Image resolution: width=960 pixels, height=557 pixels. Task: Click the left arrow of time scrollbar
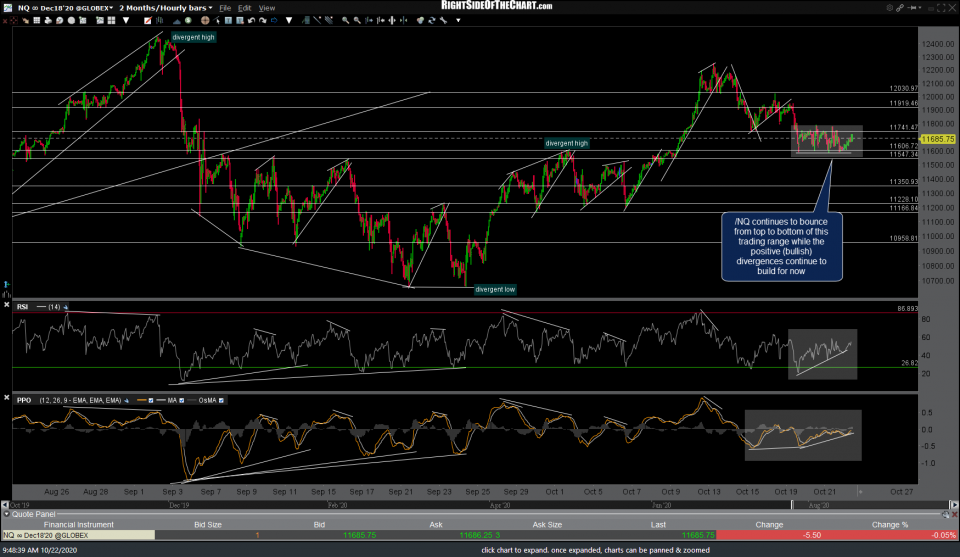coord(5,505)
